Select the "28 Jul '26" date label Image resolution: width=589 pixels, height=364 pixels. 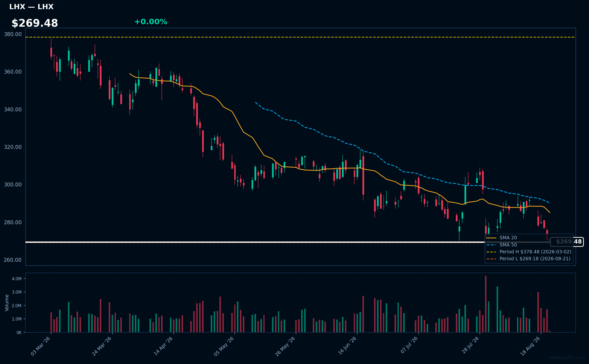pos(470,345)
